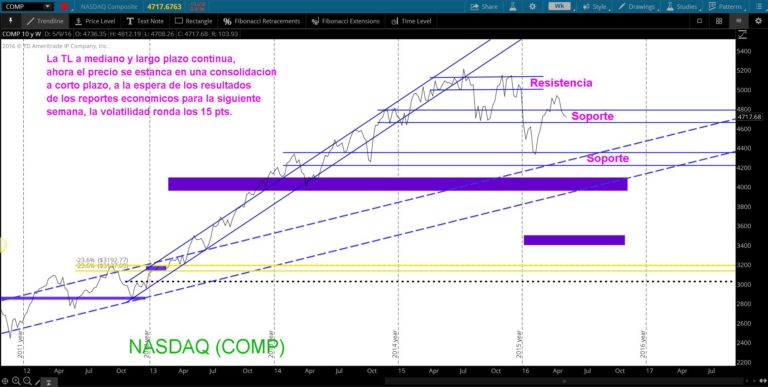Click the lower Soporte note near 4300
Image resolution: width=768 pixels, height=387 pixels.
click(608, 158)
